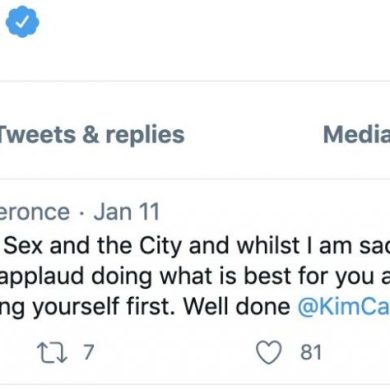The height and width of the screenshot is (390, 390).
Task: Click the word 'City' in the tweet
Action: 161,246
